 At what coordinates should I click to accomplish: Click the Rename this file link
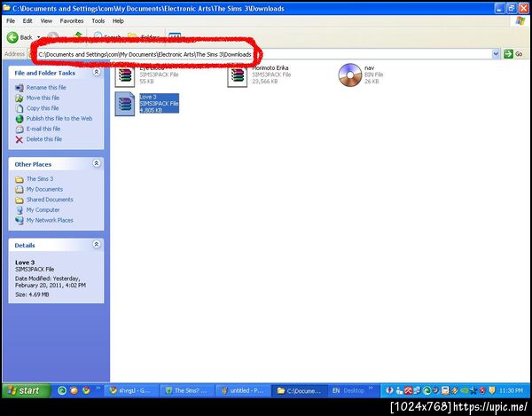coord(46,88)
